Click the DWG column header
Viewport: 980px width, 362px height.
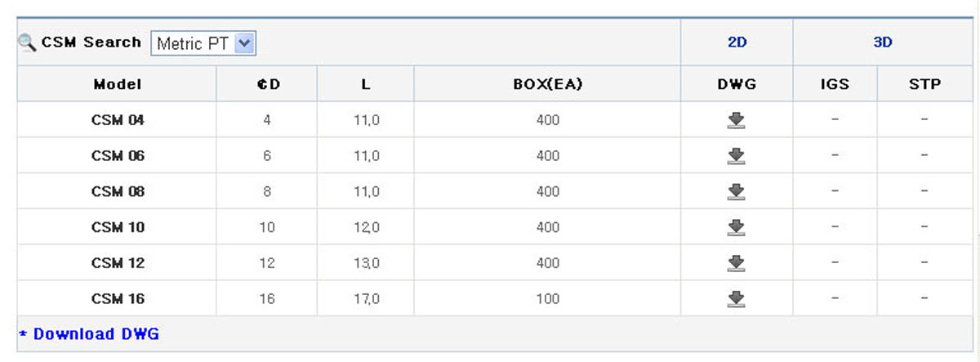click(x=737, y=84)
